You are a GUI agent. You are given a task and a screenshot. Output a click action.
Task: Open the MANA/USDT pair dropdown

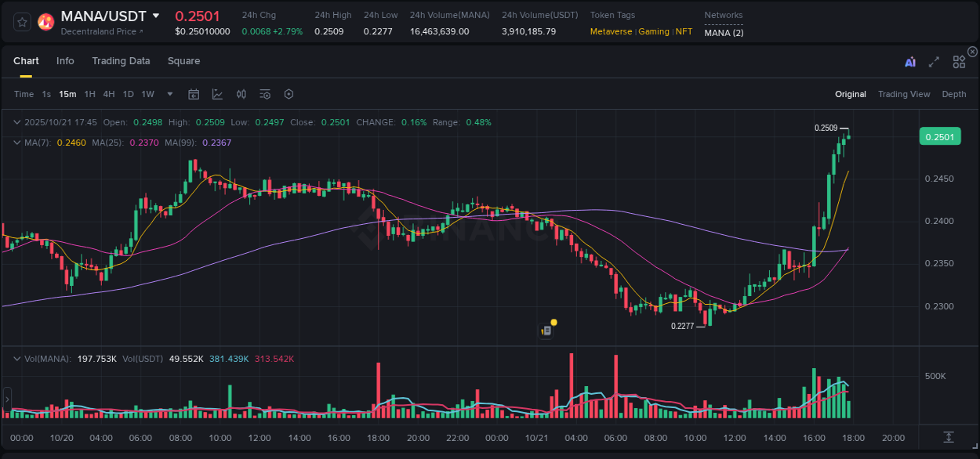point(156,16)
